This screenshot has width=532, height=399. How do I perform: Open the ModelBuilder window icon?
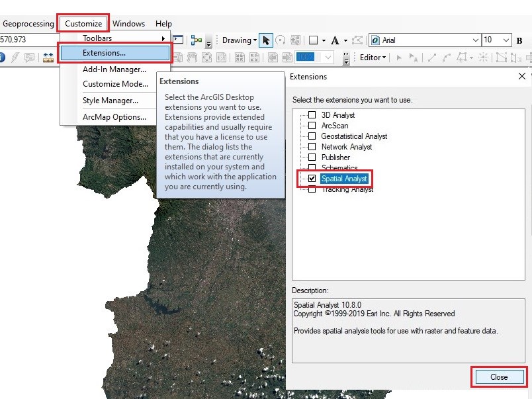(197, 40)
